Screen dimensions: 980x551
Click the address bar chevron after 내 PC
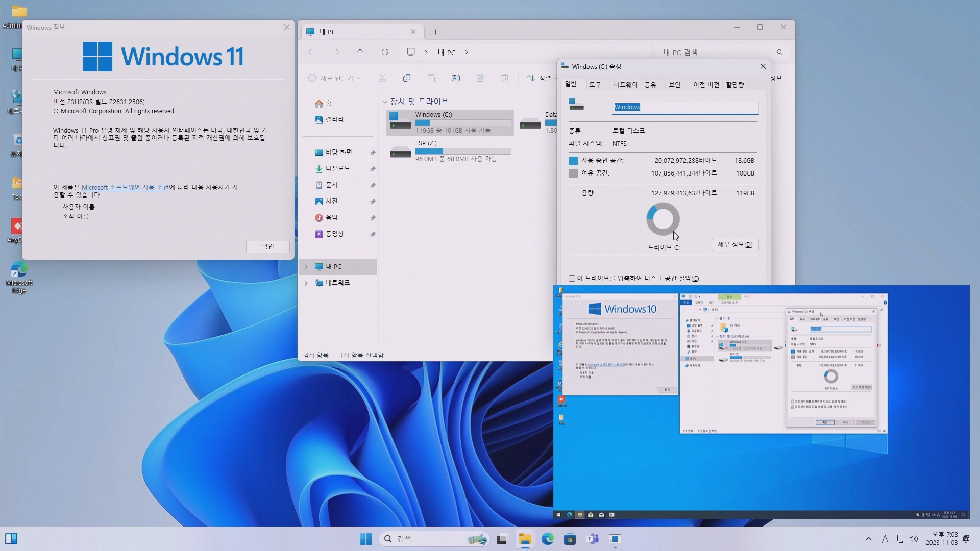467,52
